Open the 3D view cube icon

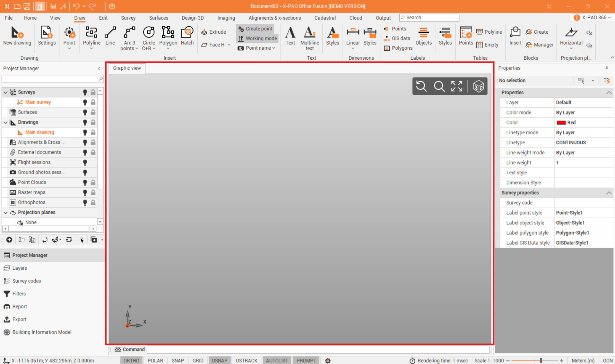pos(478,86)
